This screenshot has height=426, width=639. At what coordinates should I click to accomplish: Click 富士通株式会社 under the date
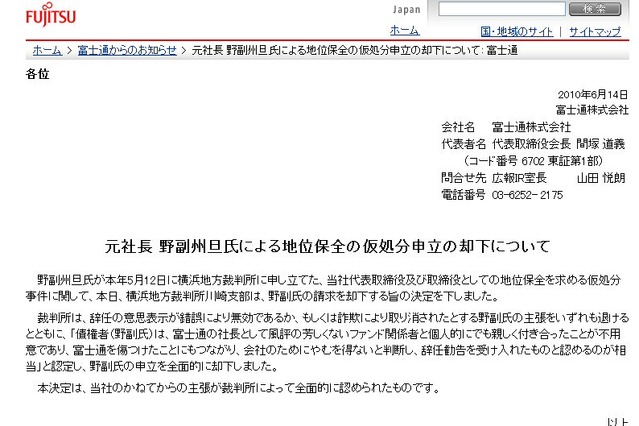tap(592, 110)
